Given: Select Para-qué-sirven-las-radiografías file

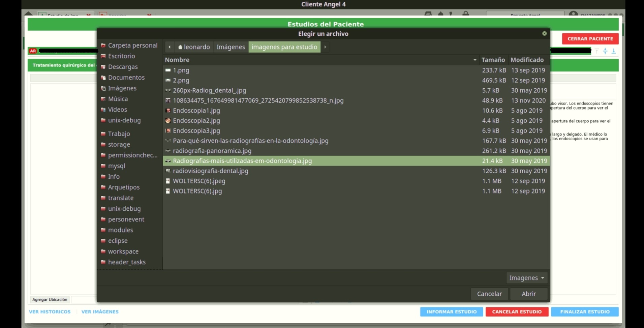Looking at the screenshot, I should 356,141.
